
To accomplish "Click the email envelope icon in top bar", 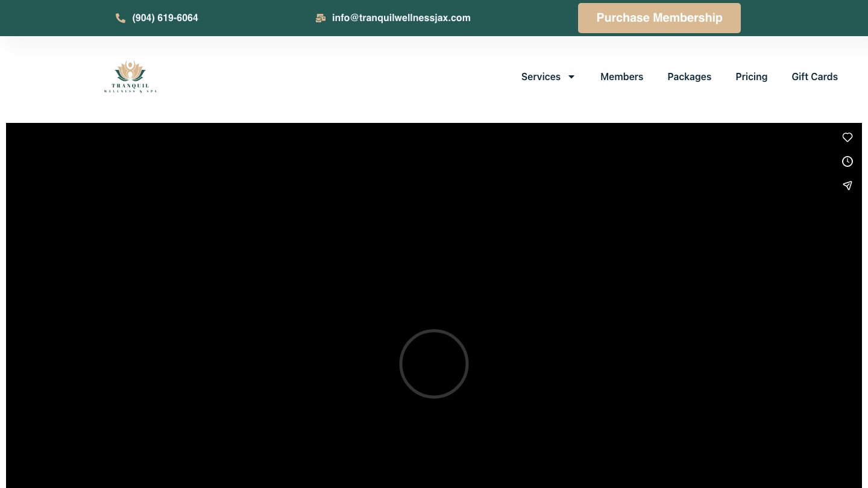I will pyautogui.click(x=321, y=18).
